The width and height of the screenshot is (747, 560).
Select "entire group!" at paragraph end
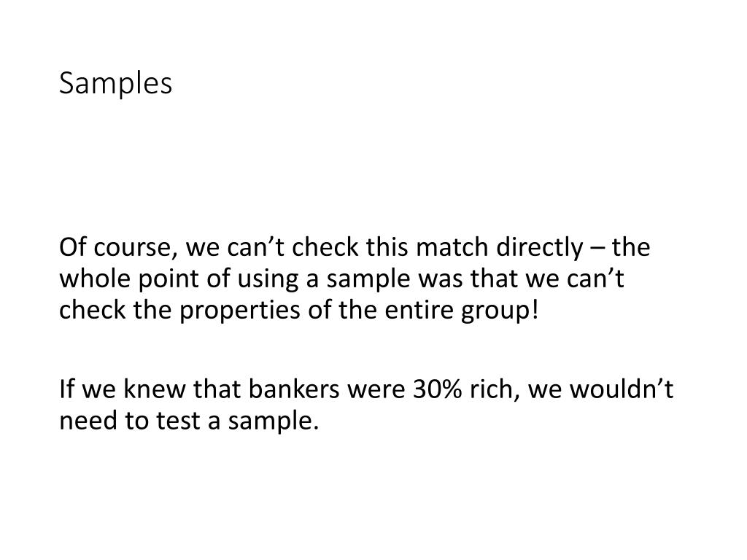point(462,311)
